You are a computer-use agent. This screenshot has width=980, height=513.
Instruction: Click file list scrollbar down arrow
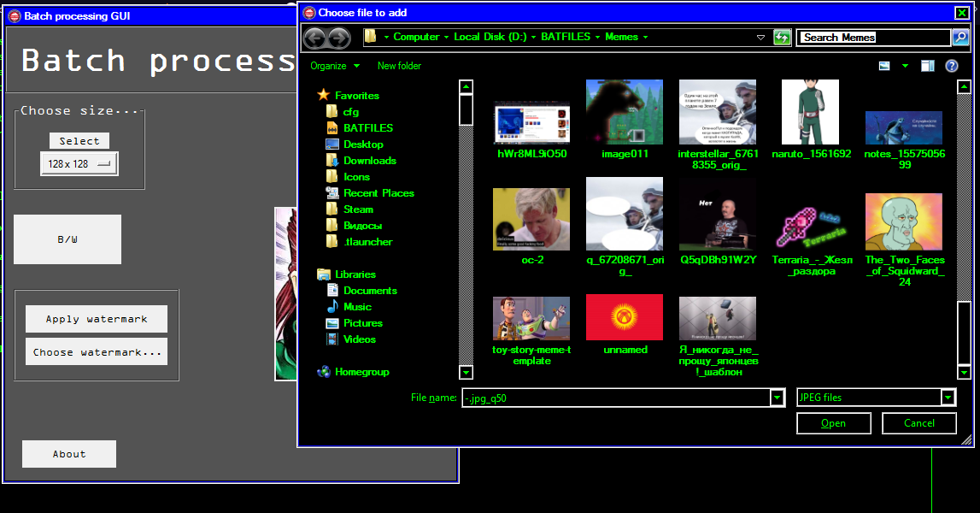964,372
